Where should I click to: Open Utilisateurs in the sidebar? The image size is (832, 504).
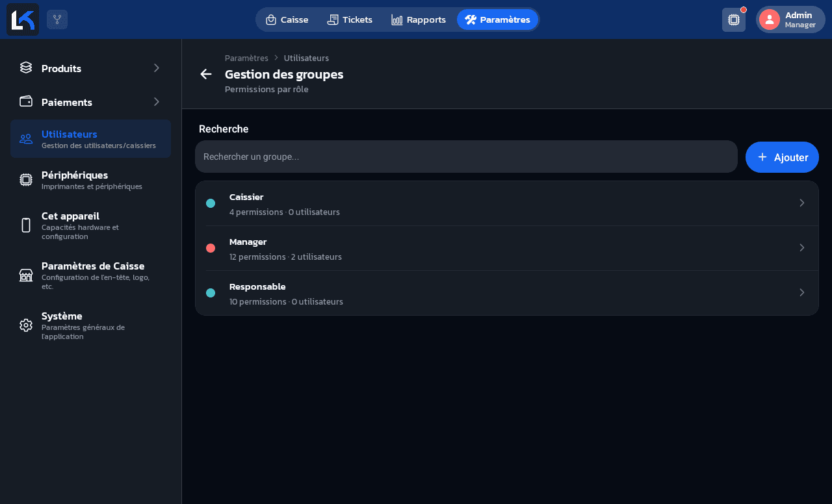[90, 138]
